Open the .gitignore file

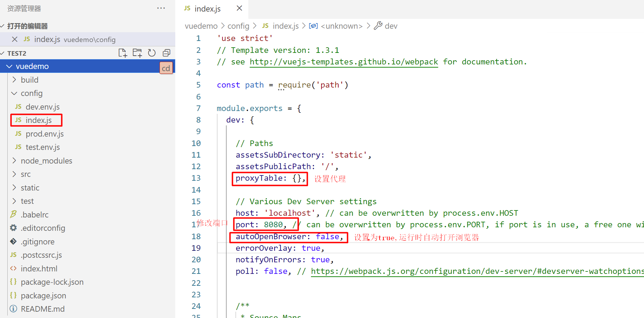[37, 242]
